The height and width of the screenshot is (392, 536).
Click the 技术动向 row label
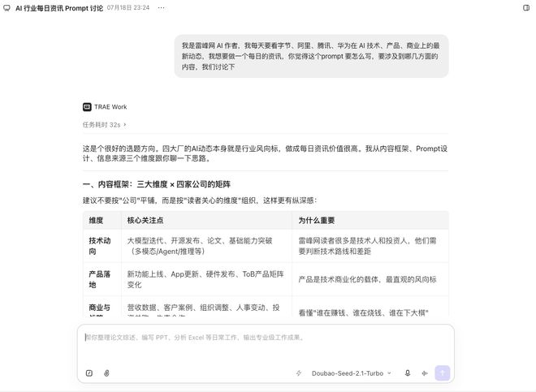[99, 246]
